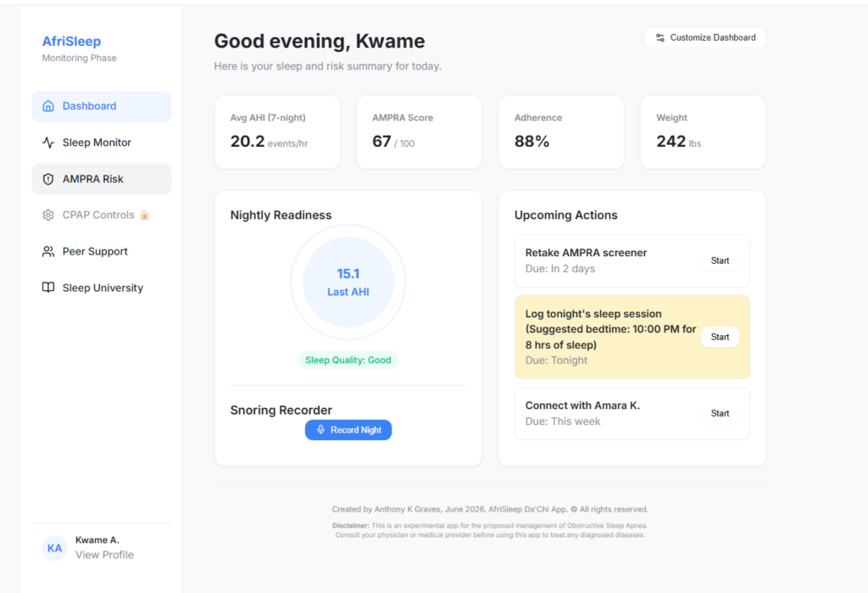
Task: Open the Avg AHI 7-night card
Action: (277, 132)
